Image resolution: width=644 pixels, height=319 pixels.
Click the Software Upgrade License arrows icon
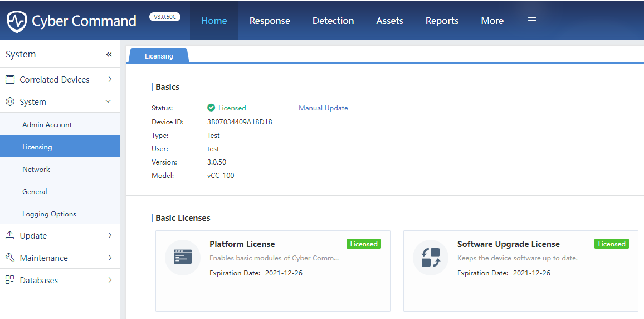[431, 257]
